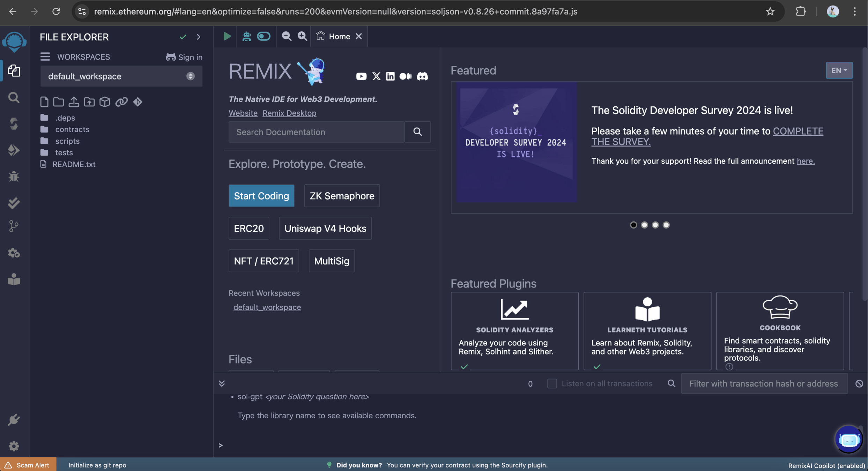Click the RemixAI robot toolbar icon
Screen dimensions: 868x471
[246, 36]
